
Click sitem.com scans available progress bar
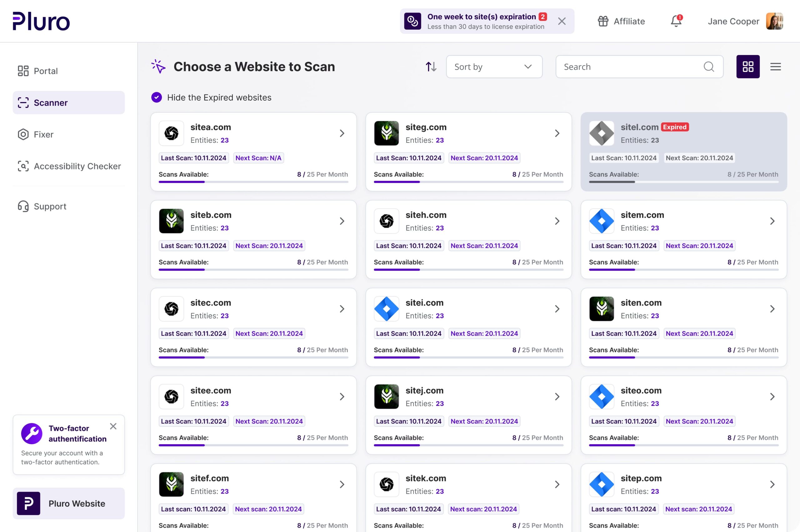click(683, 270)
